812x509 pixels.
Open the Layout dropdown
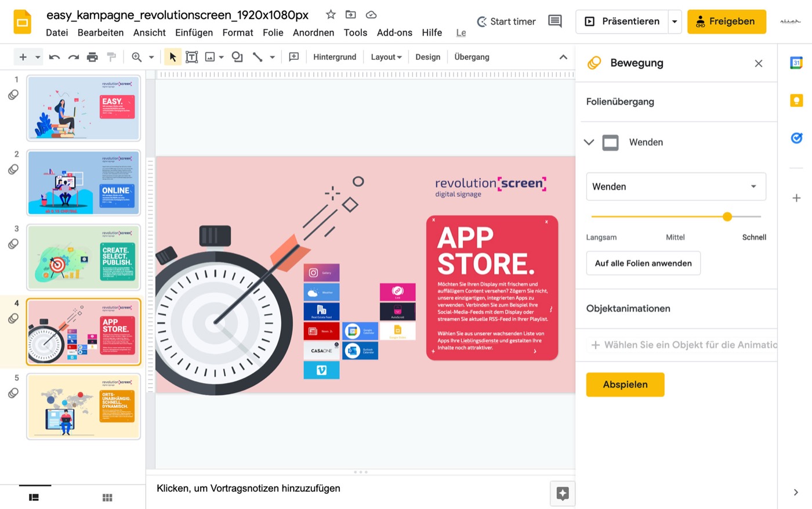(386, 57)
